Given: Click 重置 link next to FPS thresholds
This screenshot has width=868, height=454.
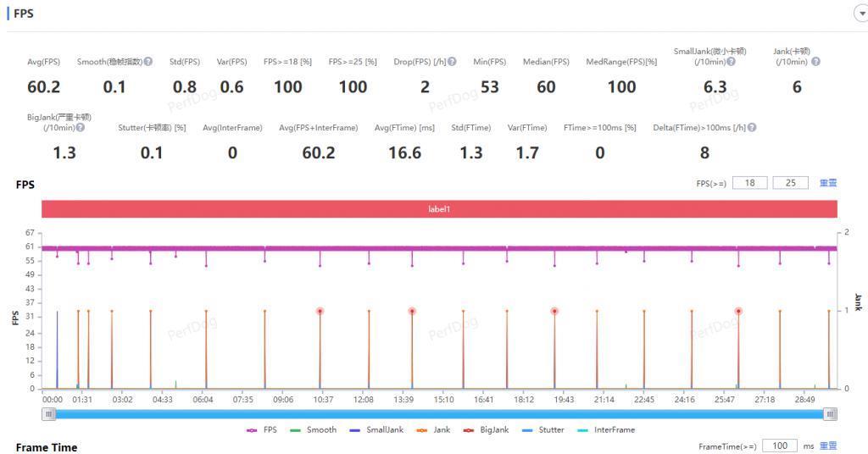Looking at the screenshot, I should (x=827, y=183).
